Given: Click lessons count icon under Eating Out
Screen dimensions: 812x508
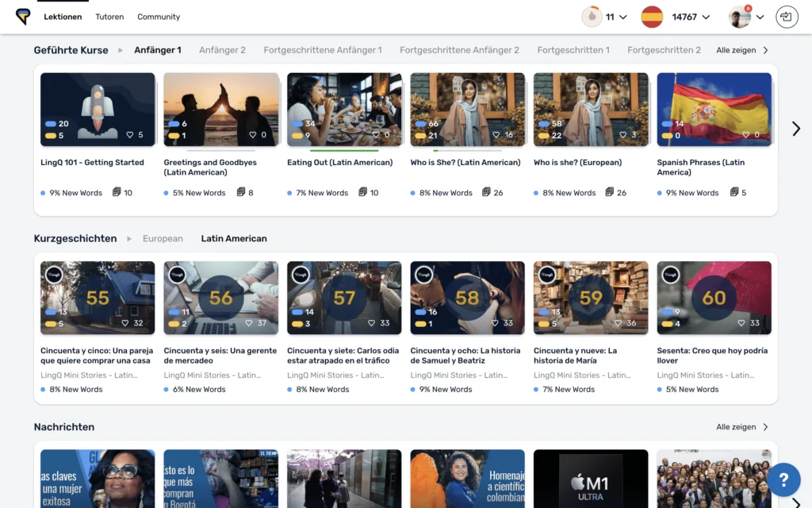Looking at the screenshot, I should click(363, 192).
